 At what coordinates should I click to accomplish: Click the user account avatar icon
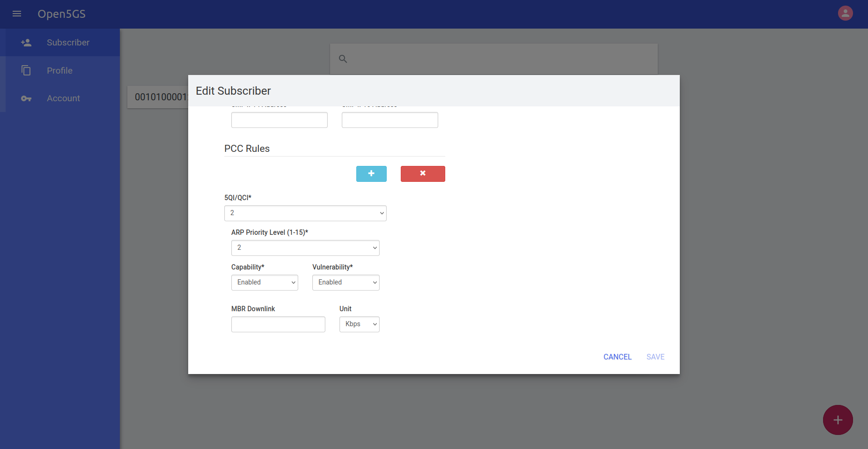tap(845, 13)
